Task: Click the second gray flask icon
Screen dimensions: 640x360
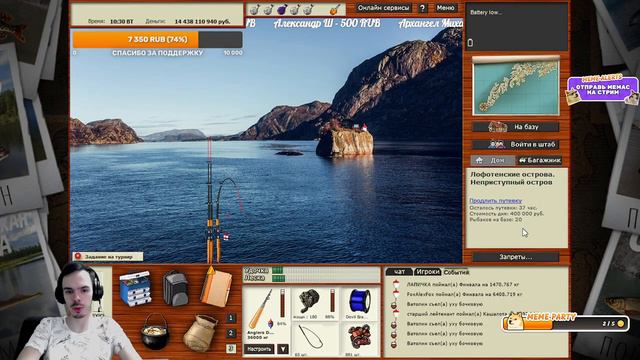Action: pyautogui.click(x=268, y=9)
